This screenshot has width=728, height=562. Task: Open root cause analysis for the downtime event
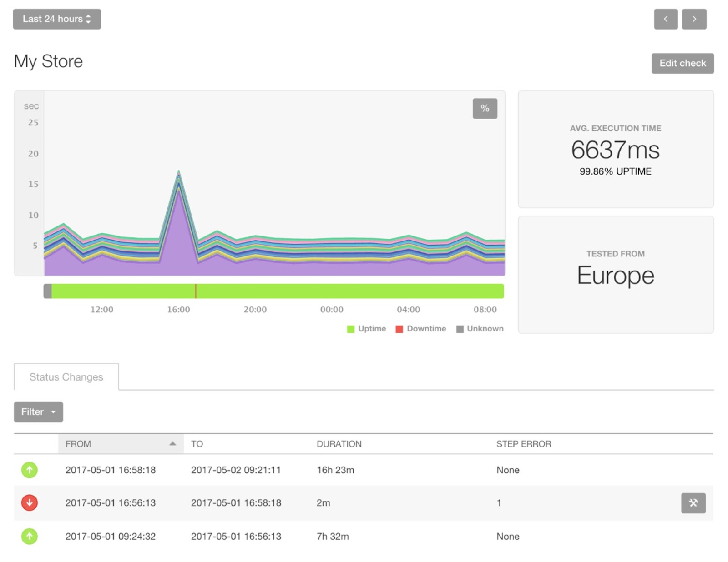693,503
